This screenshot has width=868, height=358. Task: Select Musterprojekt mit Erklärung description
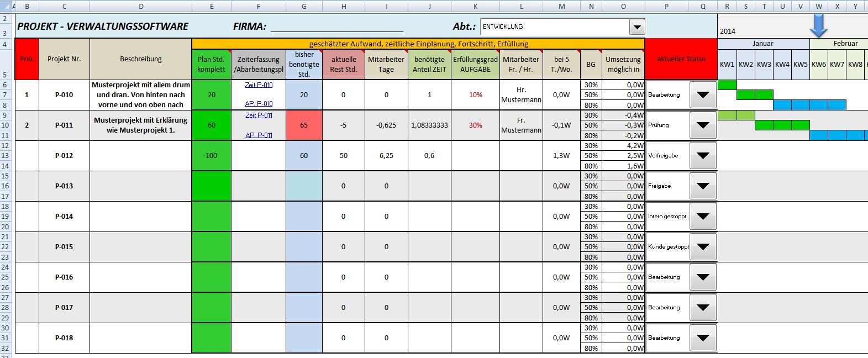tap(141, 125)
